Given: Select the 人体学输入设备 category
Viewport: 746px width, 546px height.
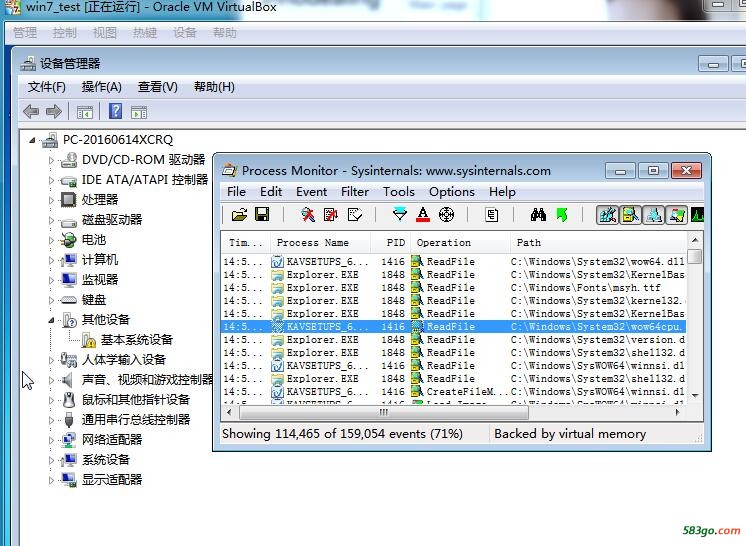Looking at the screenshot, I should point(124,360).
